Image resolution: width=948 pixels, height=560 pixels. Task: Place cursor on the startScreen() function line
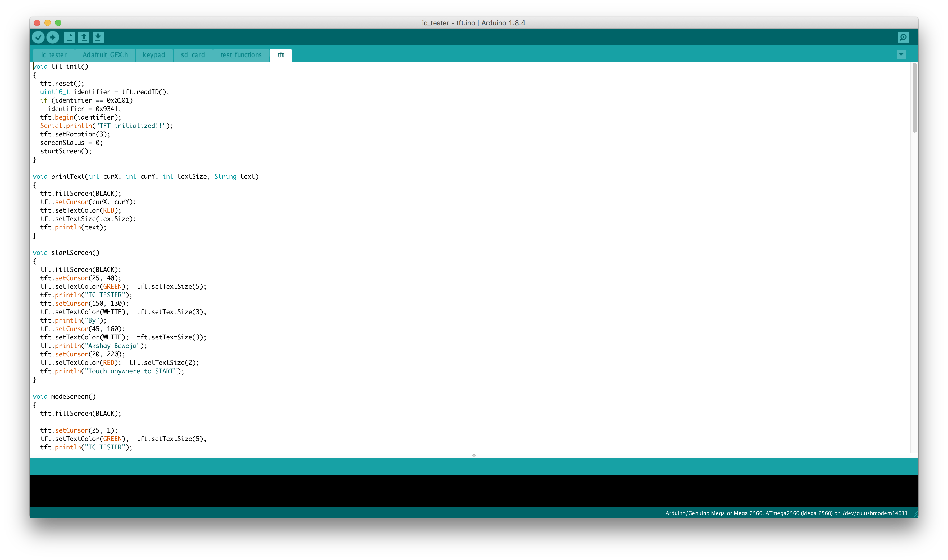coord(75,253)
